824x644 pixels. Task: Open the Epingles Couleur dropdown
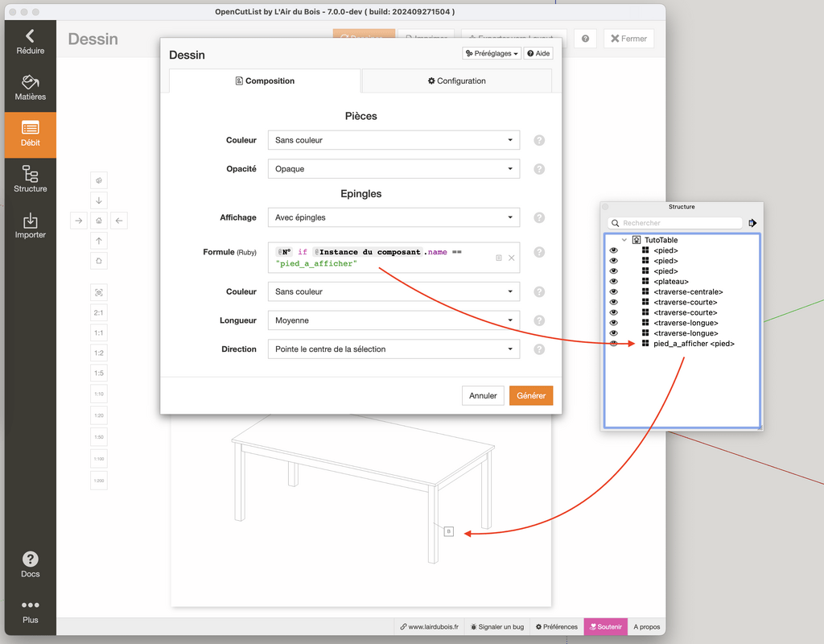[x=393, y=291]
